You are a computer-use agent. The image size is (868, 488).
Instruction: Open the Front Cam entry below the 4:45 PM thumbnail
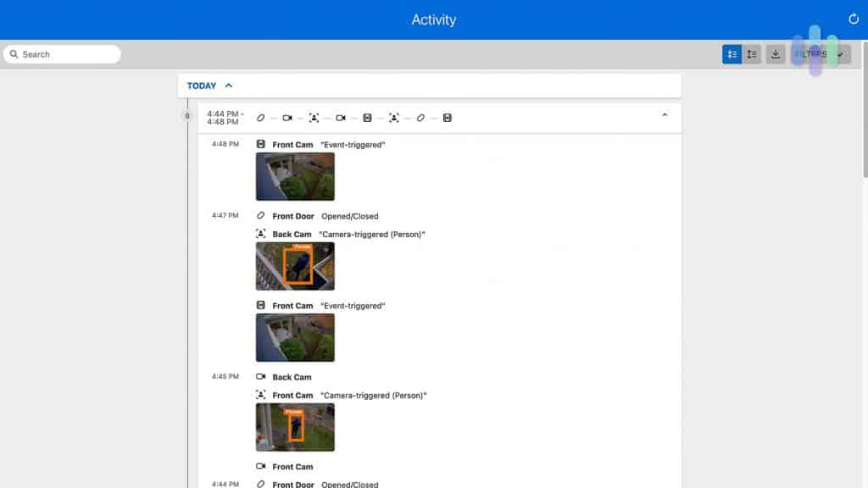click(x=292, y=467)
